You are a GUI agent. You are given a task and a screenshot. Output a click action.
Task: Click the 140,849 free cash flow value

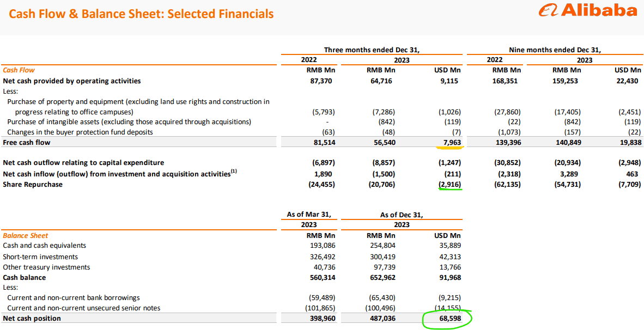566,142
